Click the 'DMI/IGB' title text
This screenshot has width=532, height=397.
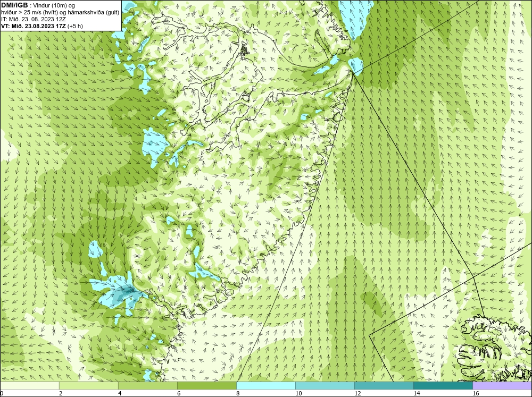(14, 5)
